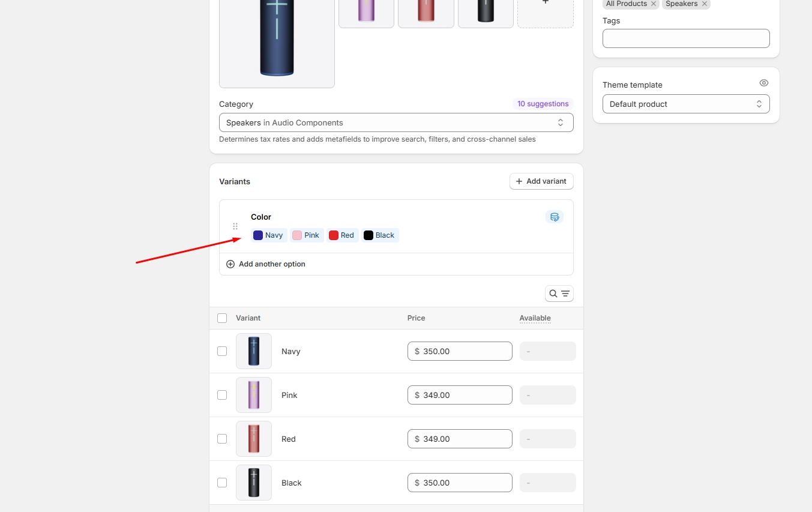Toggle the select all variants checkbox
Viewport: 812px width, 512px height.
click(222, 318)
